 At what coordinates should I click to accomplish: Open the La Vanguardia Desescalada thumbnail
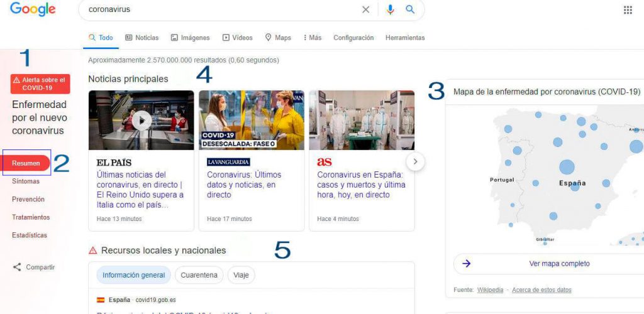click(x=252, y=120)
